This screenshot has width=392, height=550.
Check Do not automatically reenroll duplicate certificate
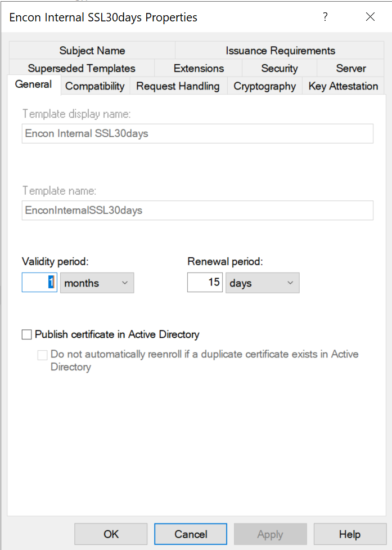(x=43, y=355)
